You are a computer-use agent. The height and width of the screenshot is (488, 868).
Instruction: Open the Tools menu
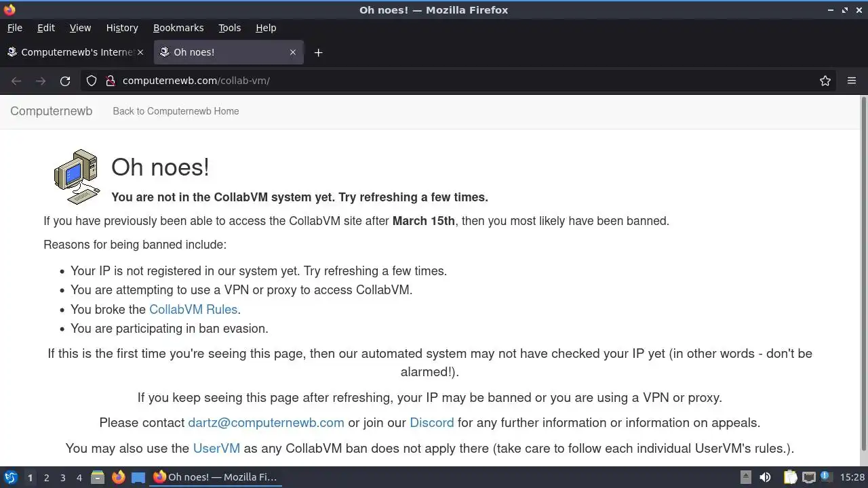pyautogui.click(x=229, y=28)
